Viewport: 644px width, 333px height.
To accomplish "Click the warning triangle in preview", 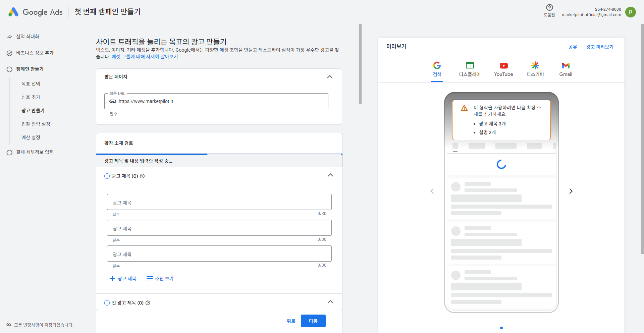I will pos(464,108).
